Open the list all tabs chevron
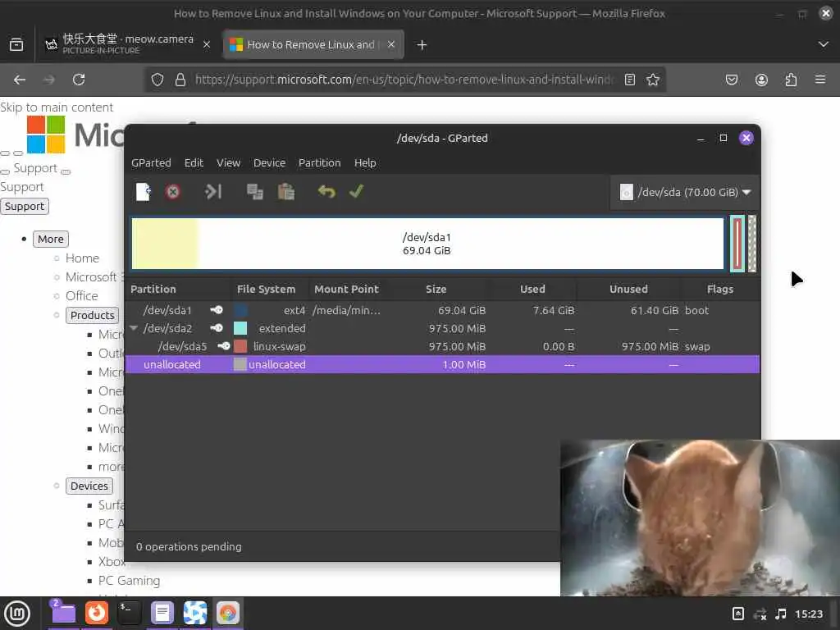Screen dimensions: 840x630 point(824,44)
